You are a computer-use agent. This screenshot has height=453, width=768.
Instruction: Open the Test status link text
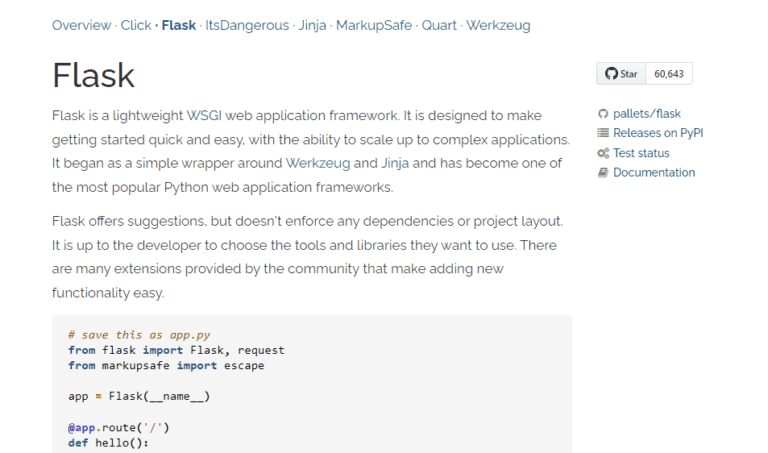click(641, 153)
